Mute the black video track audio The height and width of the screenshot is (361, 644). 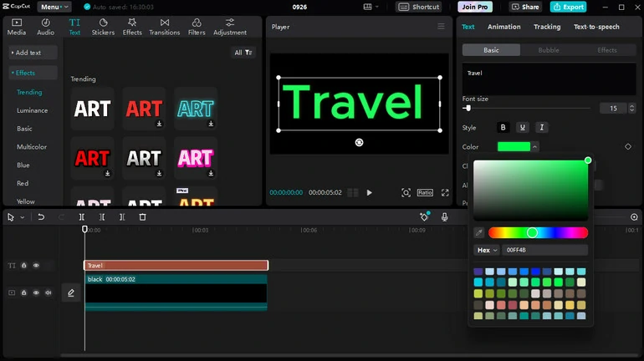49,292
